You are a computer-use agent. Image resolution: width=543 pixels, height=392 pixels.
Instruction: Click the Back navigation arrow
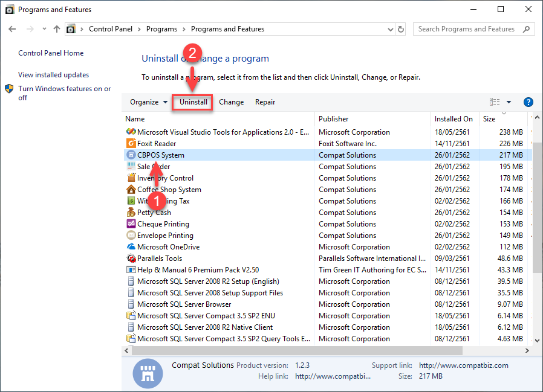(x=12, y=29)
